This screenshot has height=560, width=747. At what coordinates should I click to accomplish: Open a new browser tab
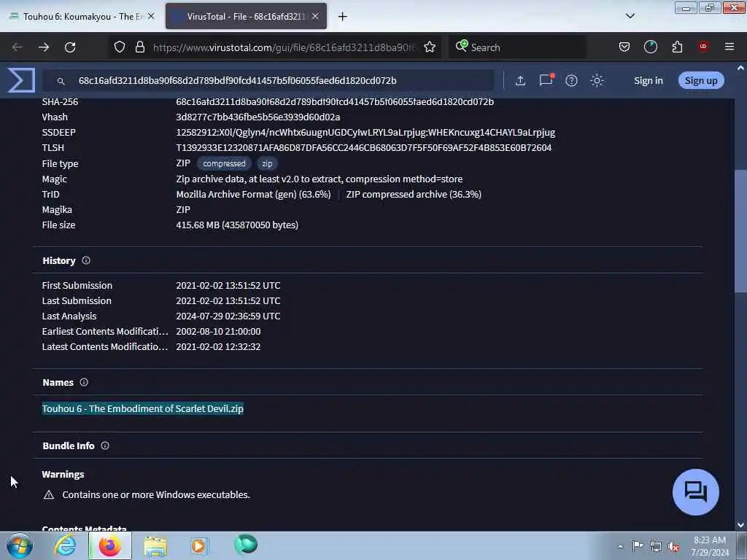pyautogui.click(x=343, y=17)
